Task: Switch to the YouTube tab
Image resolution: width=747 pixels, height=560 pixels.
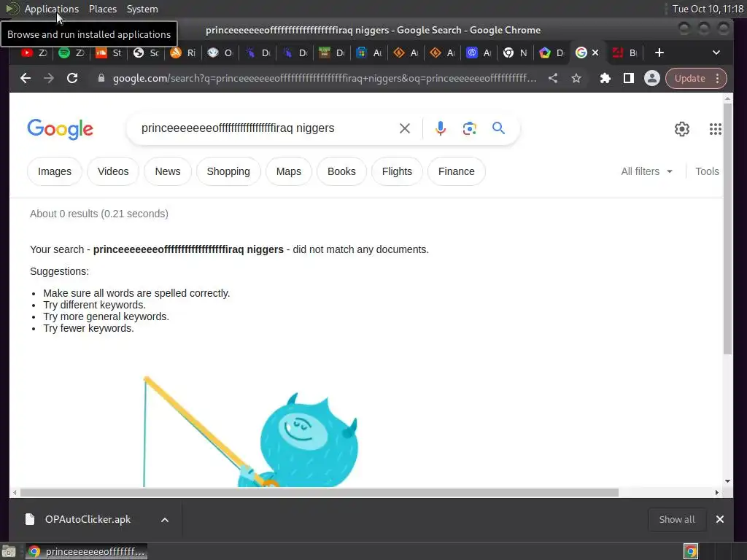Action: click(34, 52)
